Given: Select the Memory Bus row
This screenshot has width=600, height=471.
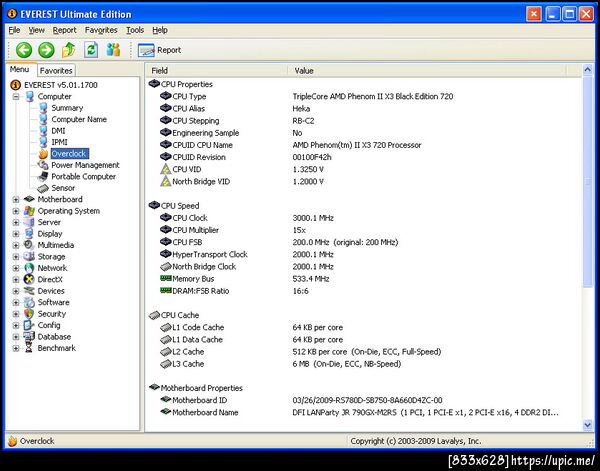Looking at the screenshot, I should (364, 279).
